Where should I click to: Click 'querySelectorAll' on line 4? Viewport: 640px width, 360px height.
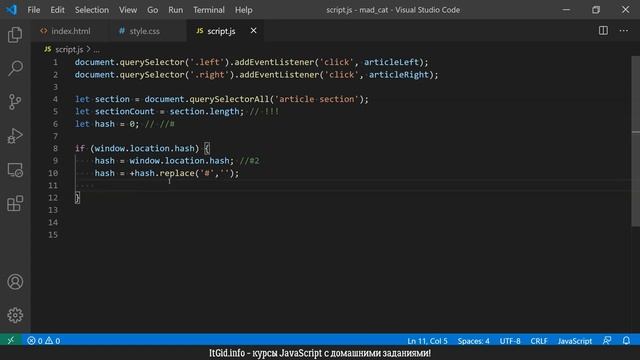click(x=229, y=99)
